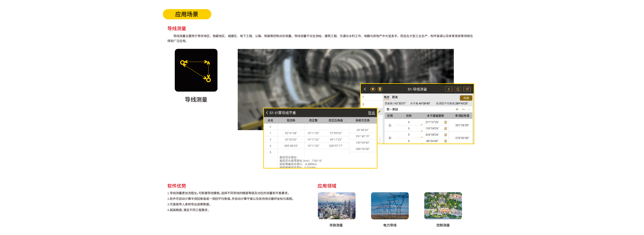Click 测 link beside 217°37'26"
Viewport: 644px width, 235px height.
pyautogui.click(x=446, y=122)
